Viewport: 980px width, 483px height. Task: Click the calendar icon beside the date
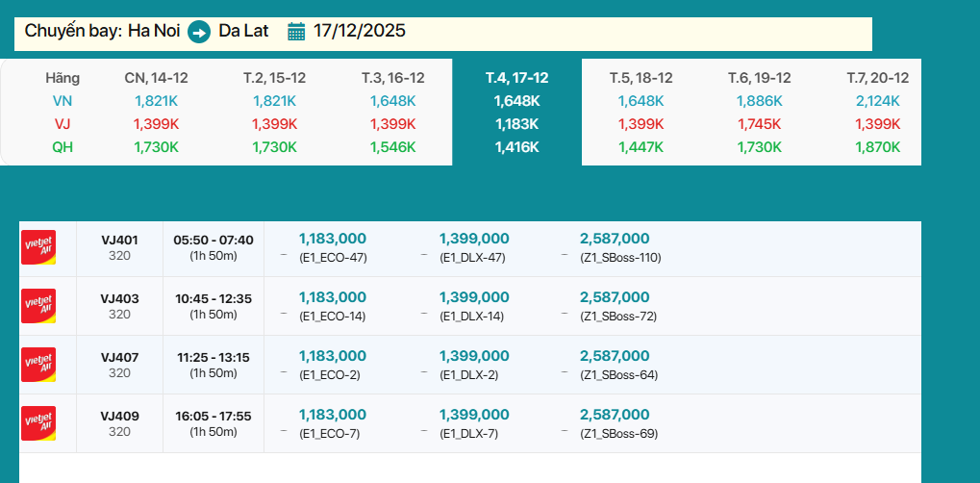pyautogui.click(x=296, y=32)
